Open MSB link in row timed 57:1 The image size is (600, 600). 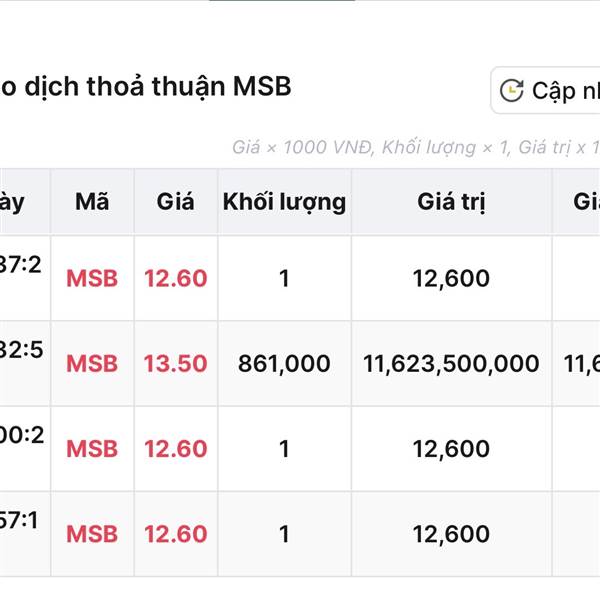coord(92,534)
